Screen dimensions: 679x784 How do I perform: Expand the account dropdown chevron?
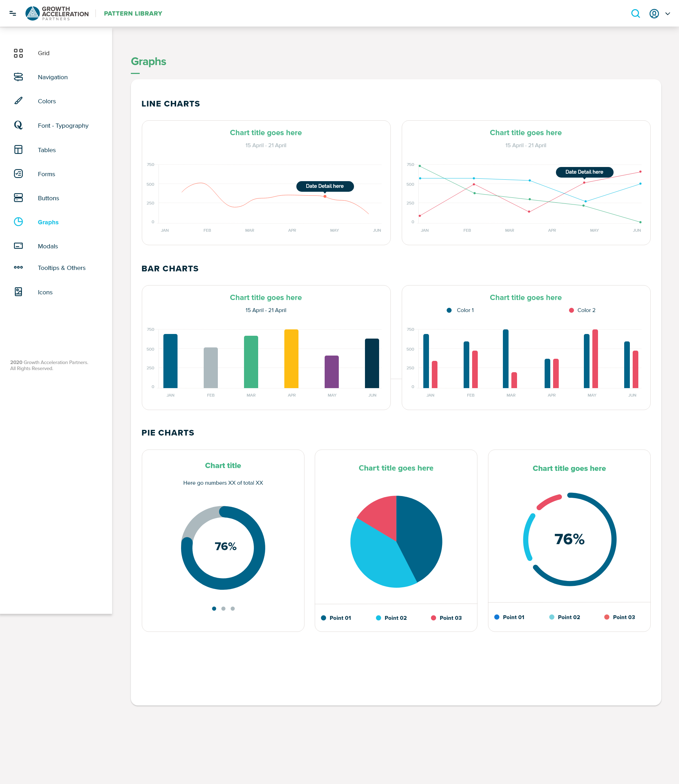[x=668, y=14]
